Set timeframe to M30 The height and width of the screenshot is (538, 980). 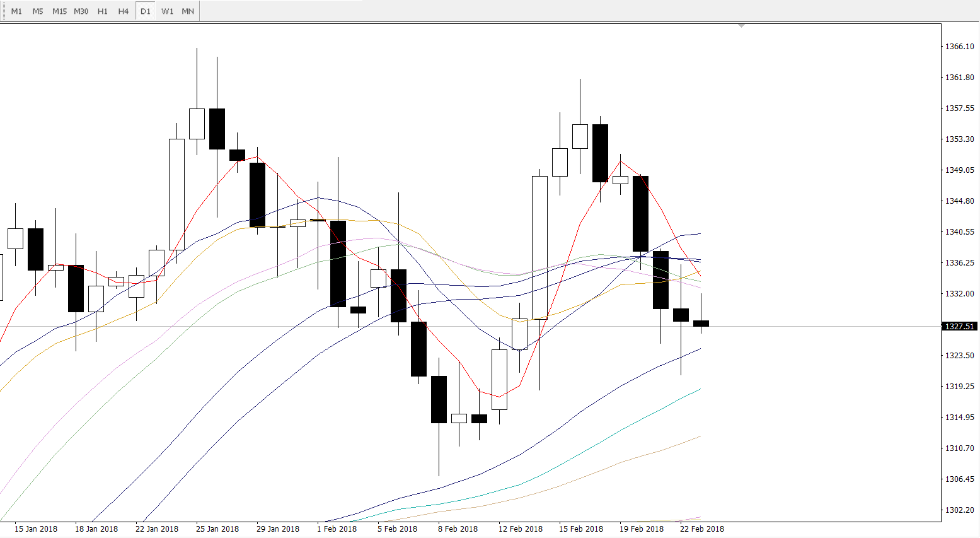[81, 11]
